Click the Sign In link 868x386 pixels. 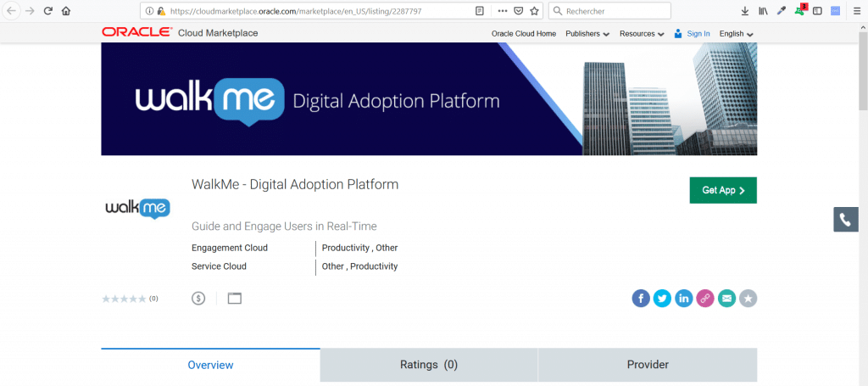pyautogui.click(x=698, y=34)
